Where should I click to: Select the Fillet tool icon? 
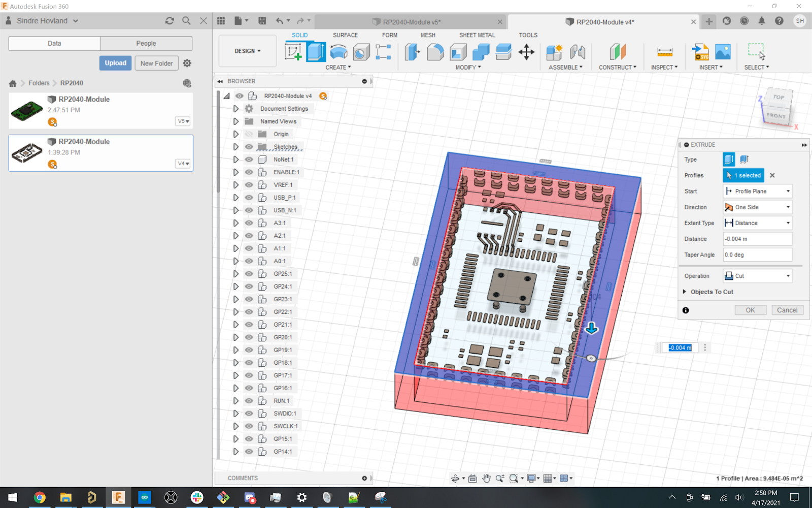(x=435, y=52)
